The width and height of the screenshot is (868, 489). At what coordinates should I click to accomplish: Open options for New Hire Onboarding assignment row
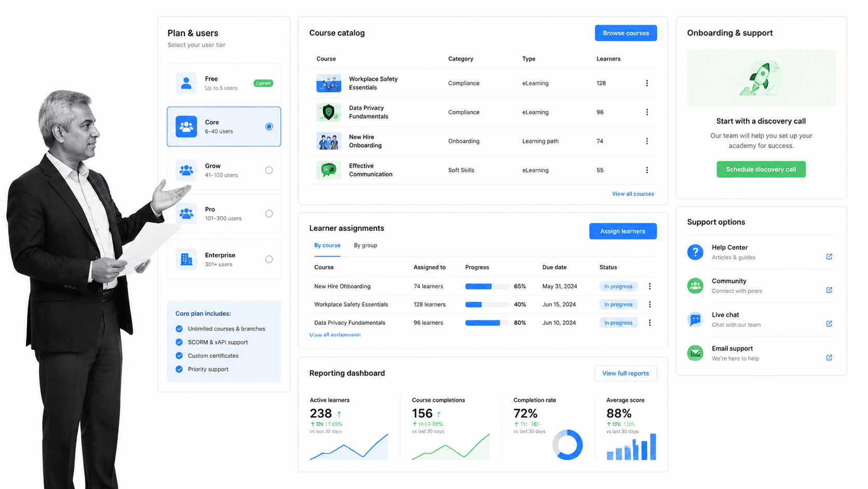649,286
